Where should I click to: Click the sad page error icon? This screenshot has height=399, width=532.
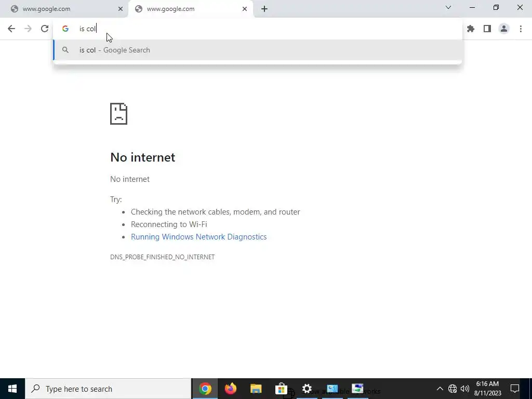point(119,114)
